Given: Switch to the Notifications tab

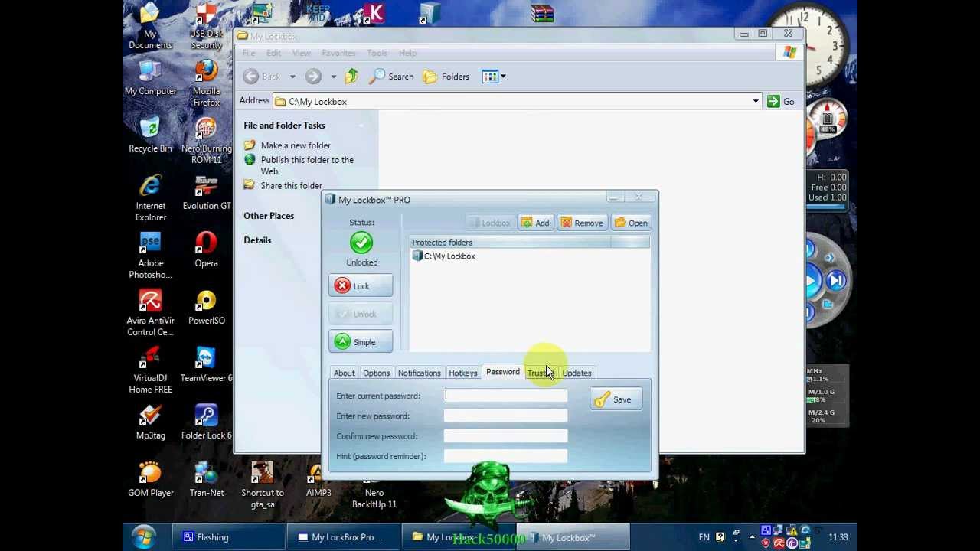Looking at the screenshot, I should tap(419, 373).
